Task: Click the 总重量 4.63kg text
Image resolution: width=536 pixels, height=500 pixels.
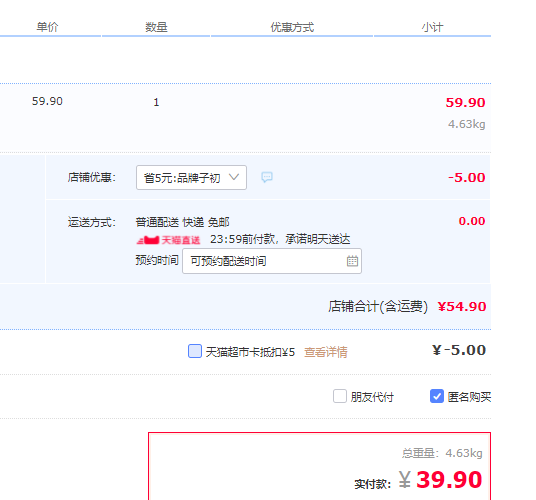Action: [x=442, y=453]
